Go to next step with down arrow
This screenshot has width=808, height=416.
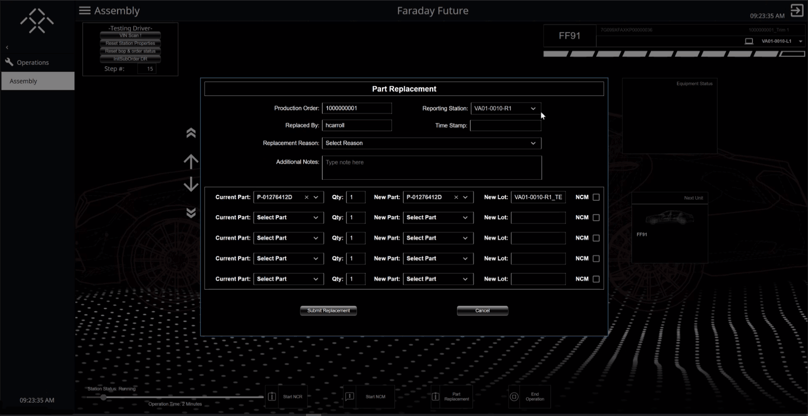tap(191, 184)
